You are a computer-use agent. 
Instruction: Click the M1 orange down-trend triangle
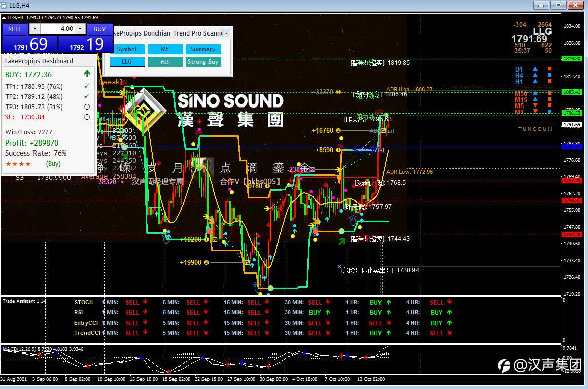click(x=535, y=111)
